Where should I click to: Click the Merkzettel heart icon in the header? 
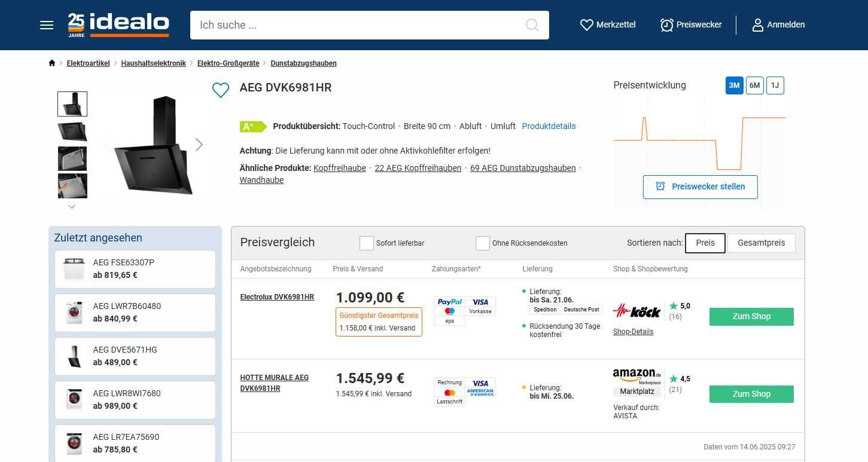586,25
